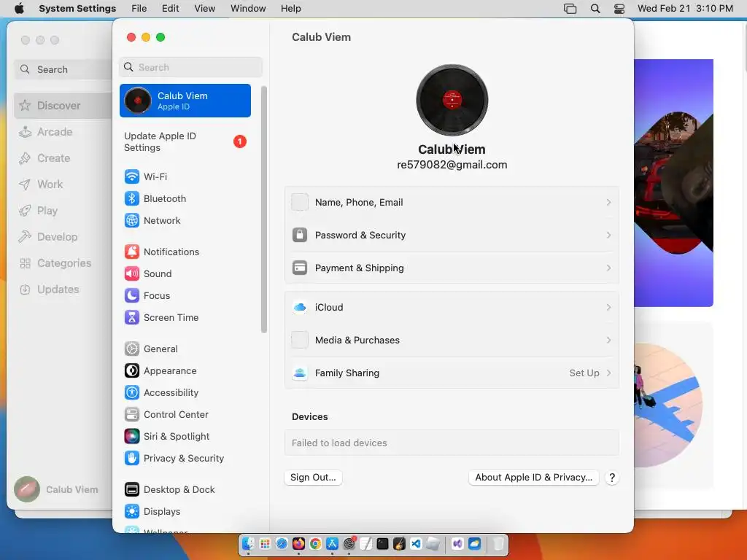Open Terminal from the Dock

pos(382,544)
